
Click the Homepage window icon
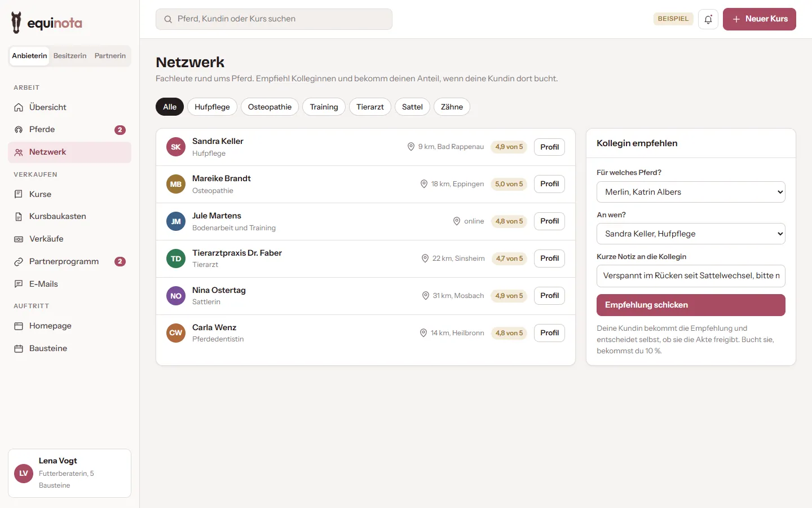coord(19,326)
